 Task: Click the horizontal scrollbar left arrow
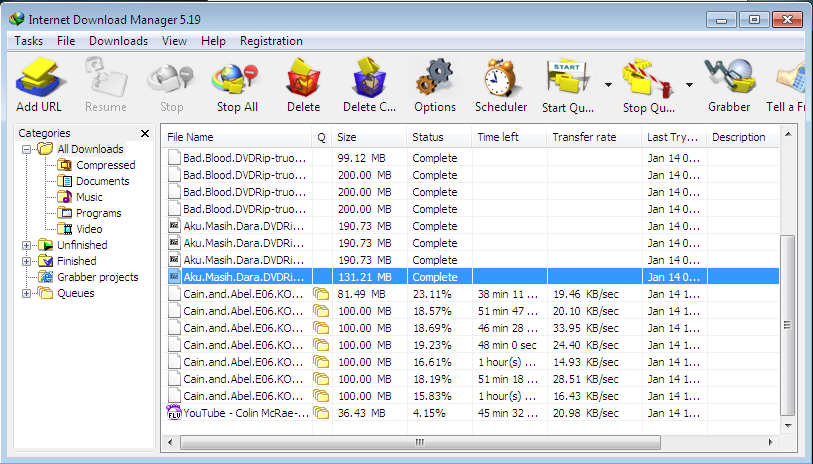[x=170, y=442]
